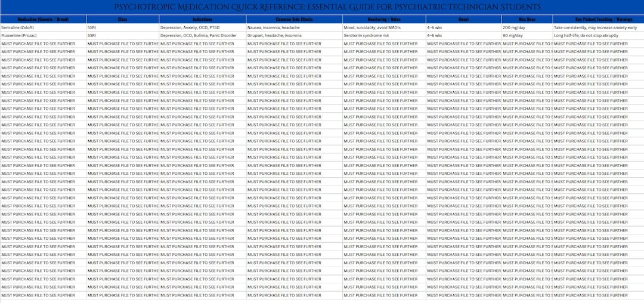Click the Onset column header

click(x=464, y=19)
